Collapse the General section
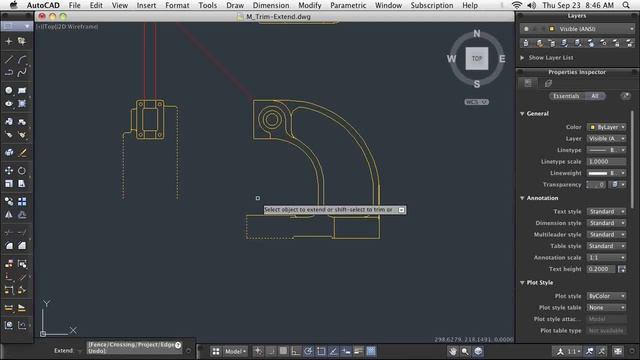The width and height of the screenshot is (640, 360). pos(522,113)
